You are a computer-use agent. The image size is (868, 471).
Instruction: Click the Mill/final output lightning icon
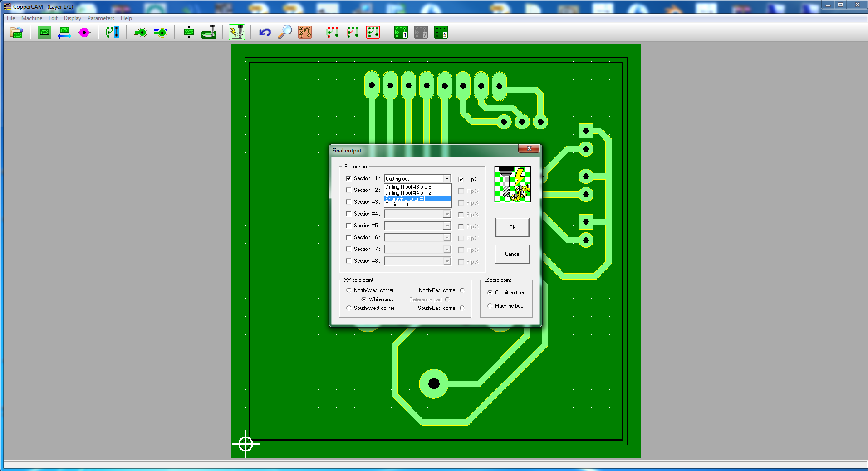(x=237, y=32)
